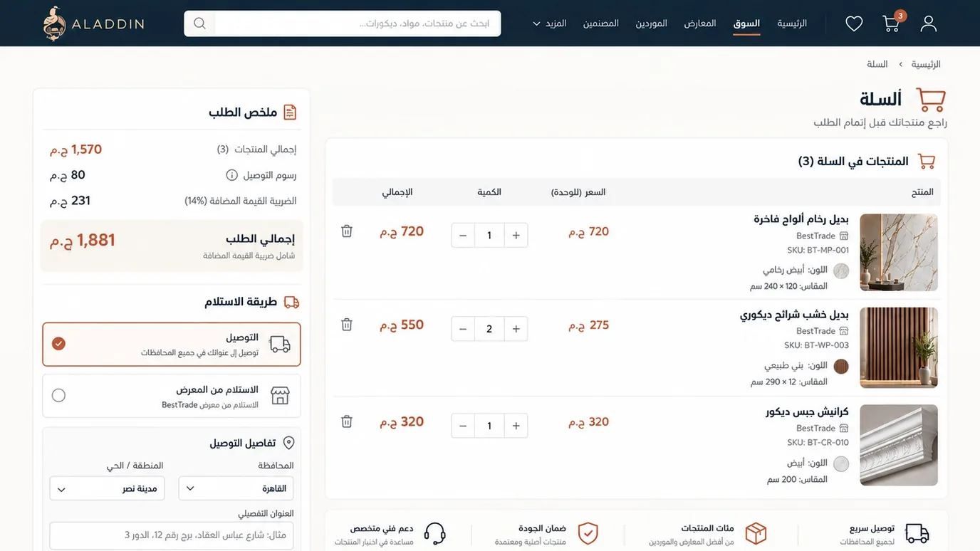Click the ALADDIN logo
The image size is (980, 551).
(93, 23)
